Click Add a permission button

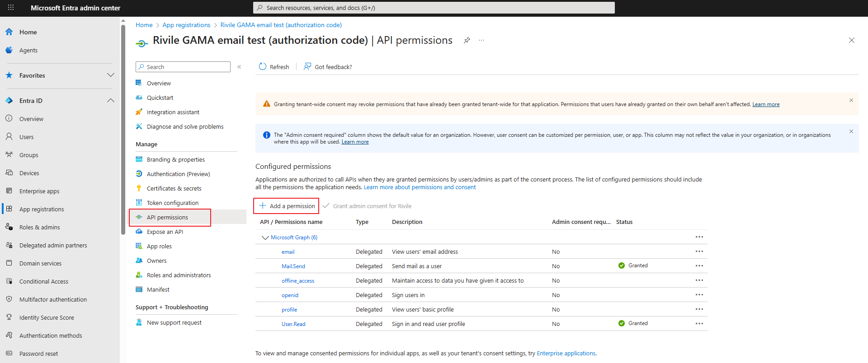(287, 206)
